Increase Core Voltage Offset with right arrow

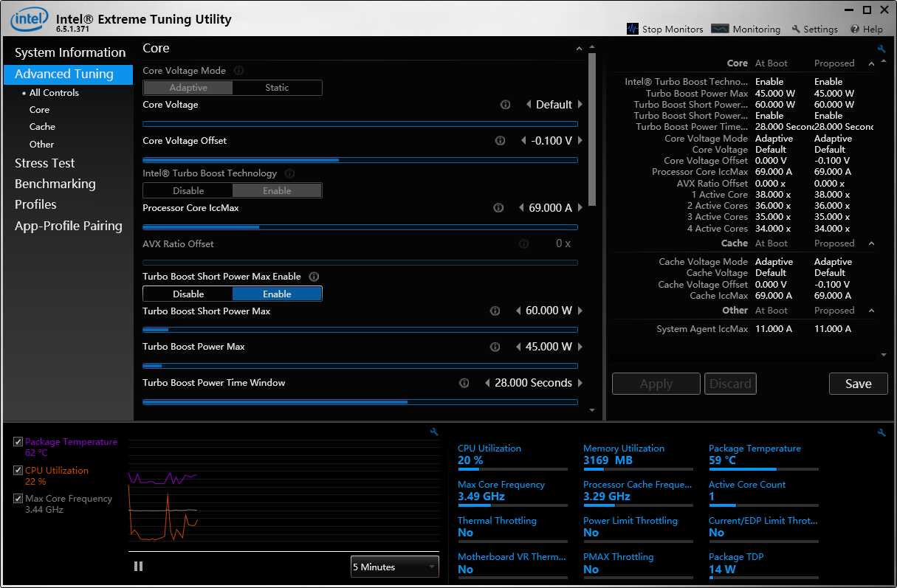[x=580, y=141]
